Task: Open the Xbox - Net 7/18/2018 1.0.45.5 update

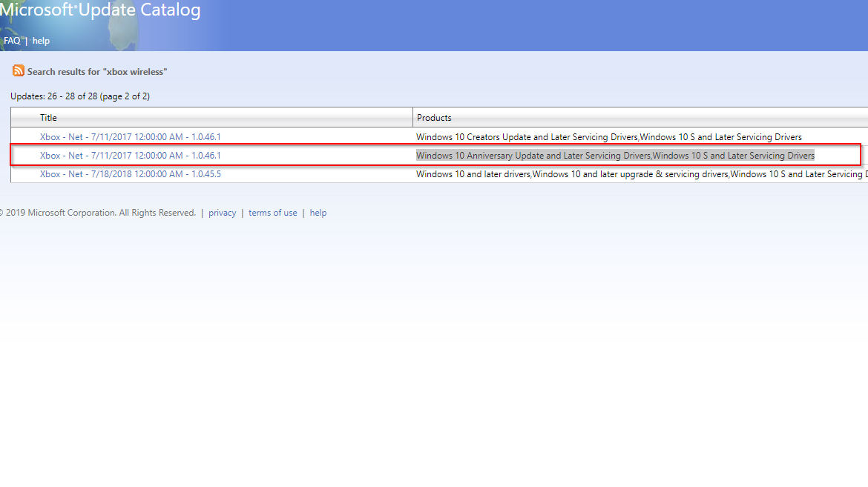Action: [x=130, y=173]
